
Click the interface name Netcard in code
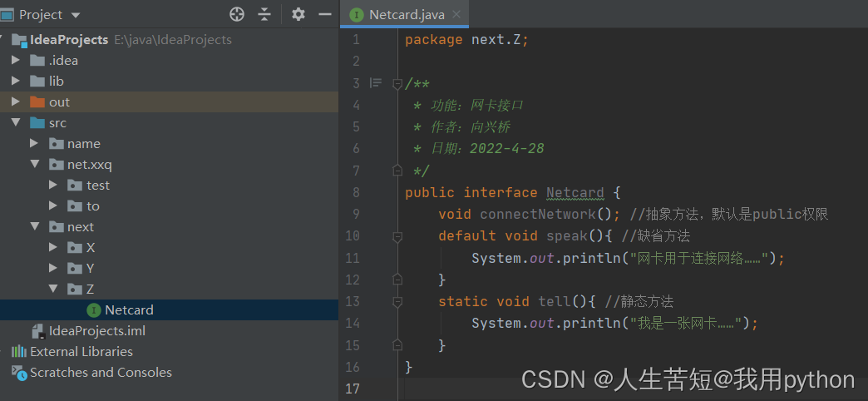coord(575,193)
